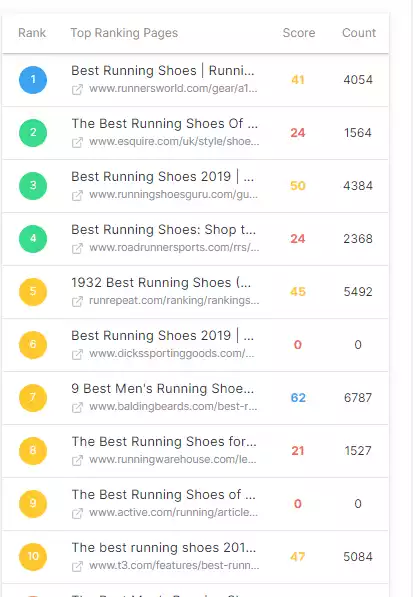Click the yellow rank 10 badge
Viewport: 413px width, 597px height.
click(x=33, y=556)
